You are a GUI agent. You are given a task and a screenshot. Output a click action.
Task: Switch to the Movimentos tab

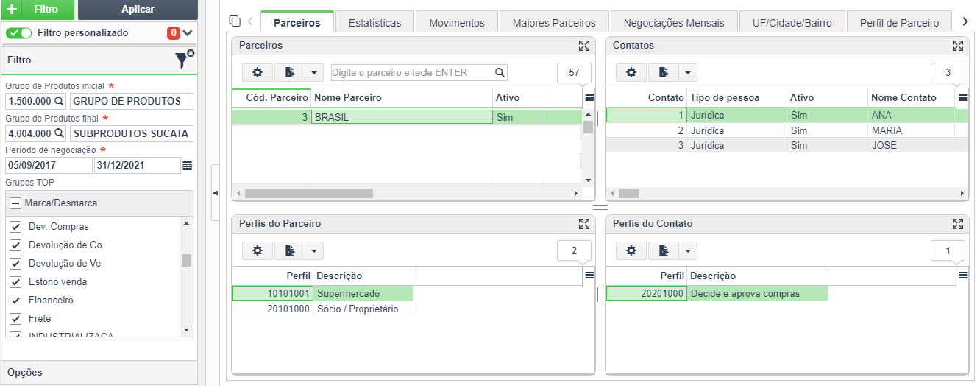(x=457, y=22)
